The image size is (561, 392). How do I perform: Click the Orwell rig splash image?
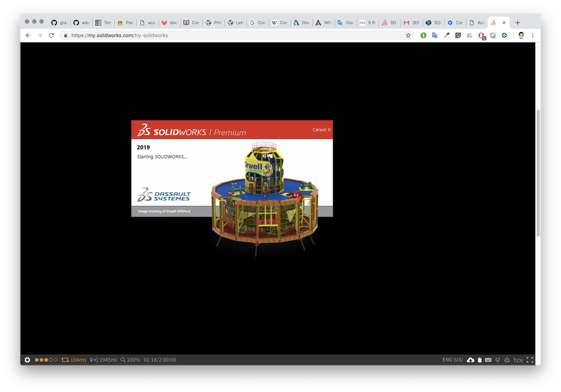click(264, 198)
